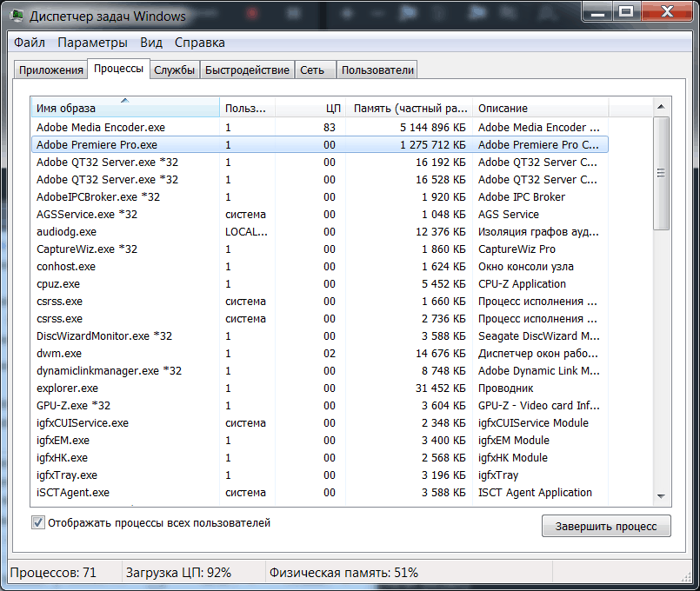This screenshot has height=591, width=700.
Task: Click the scrollbar up arrow
Action: click(x=661, y=107)
